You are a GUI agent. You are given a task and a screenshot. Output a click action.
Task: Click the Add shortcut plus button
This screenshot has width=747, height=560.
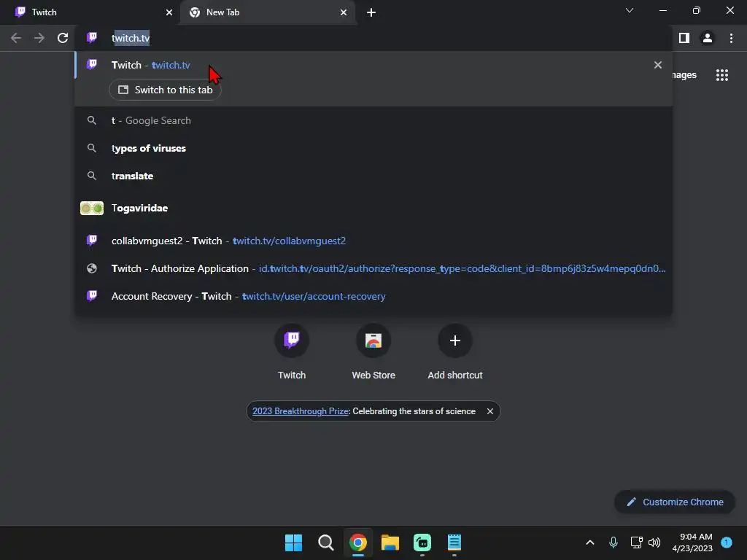point(455,340)
